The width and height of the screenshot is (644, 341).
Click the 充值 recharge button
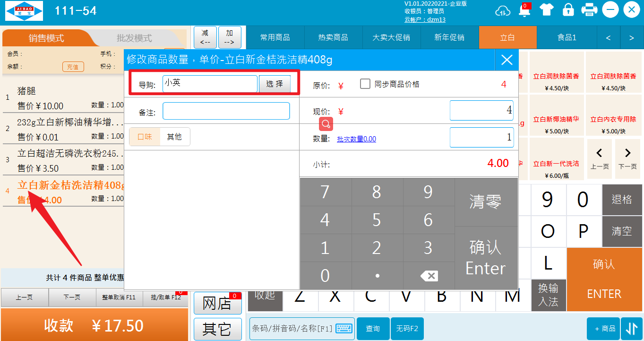click(x=73, y=67)
